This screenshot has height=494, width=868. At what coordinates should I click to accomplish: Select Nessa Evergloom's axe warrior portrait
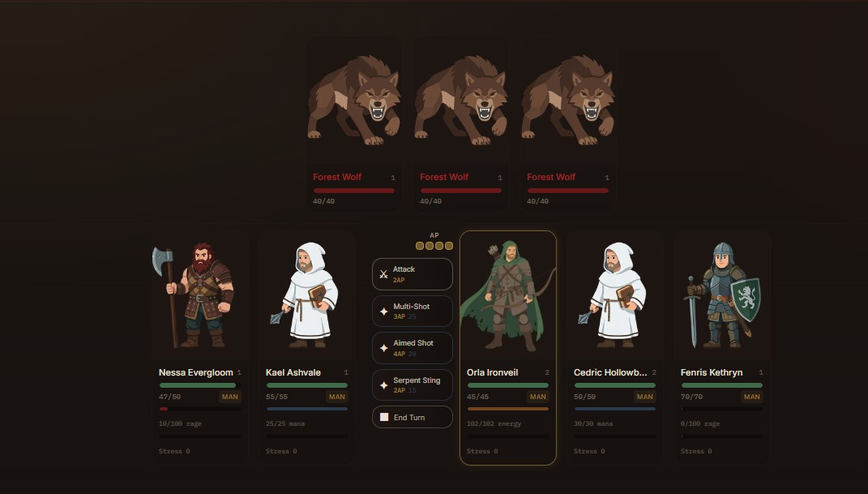[x=193, y=295]
